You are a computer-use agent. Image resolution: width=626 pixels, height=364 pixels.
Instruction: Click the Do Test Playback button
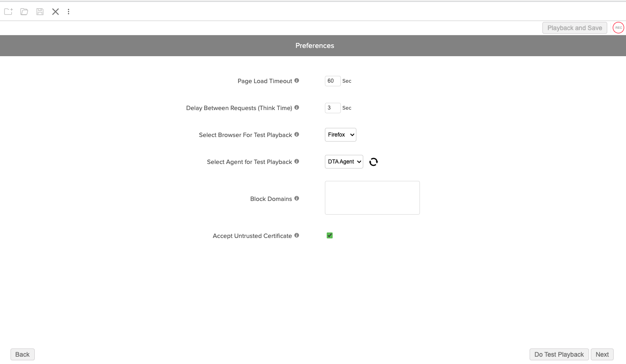(x=559, y=354)
